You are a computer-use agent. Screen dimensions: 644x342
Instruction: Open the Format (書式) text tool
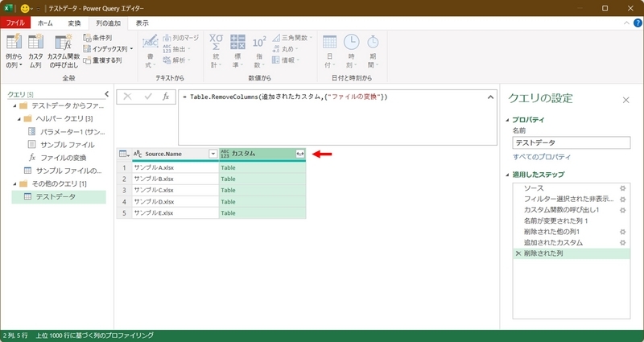point(151,52)
